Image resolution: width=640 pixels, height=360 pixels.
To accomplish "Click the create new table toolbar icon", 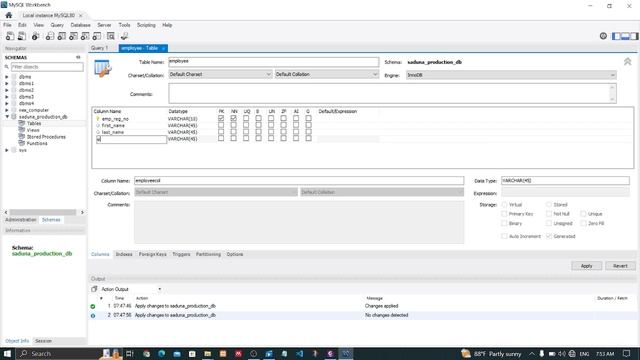I will point(61,36).
